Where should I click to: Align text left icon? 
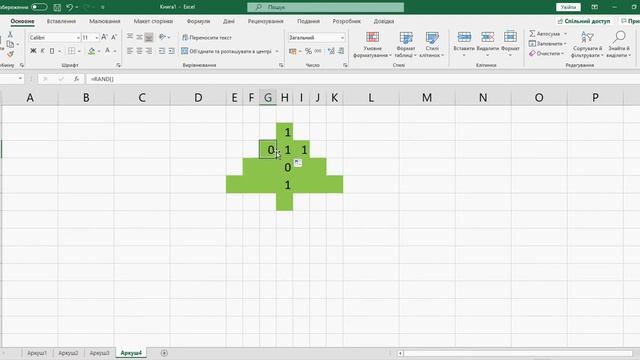(130, 51)
